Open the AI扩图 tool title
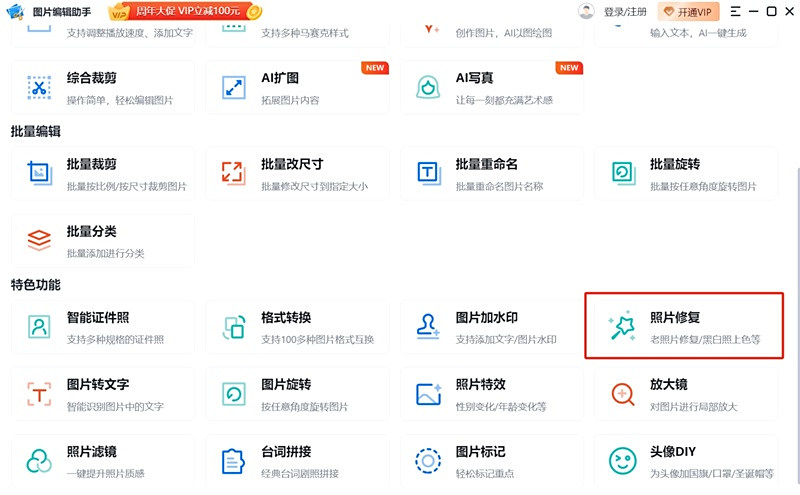Screen dimensions: 800x495 coord(280,78)
